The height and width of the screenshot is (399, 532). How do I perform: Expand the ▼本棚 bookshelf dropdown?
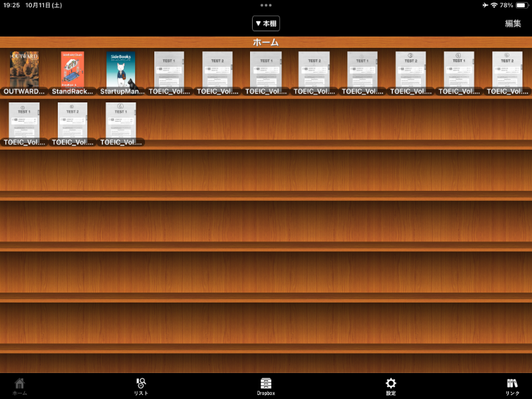tap(266, 23)
